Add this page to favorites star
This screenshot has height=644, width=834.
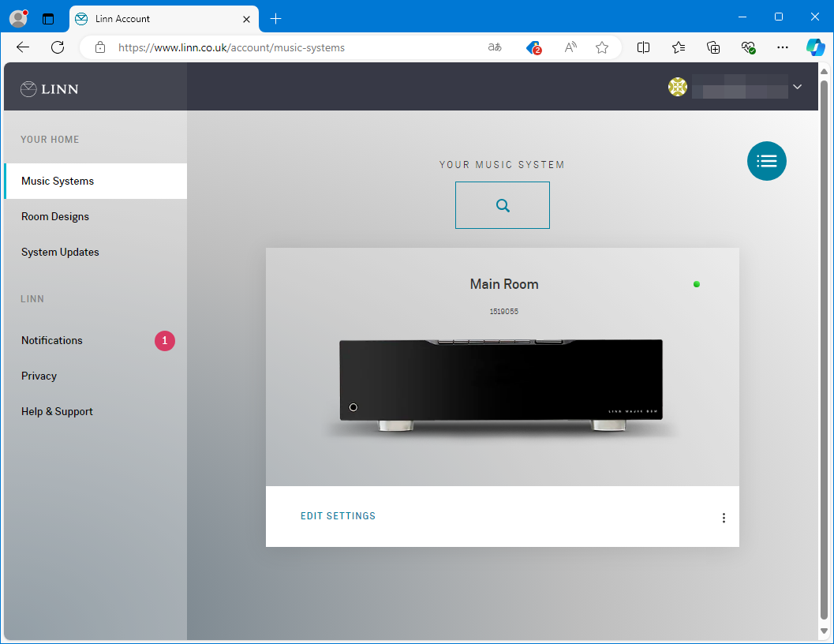click(x=601, y=47)
